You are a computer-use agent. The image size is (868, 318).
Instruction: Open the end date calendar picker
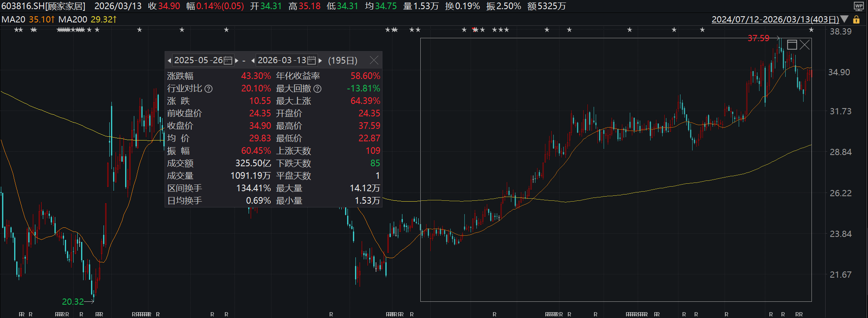click(311, 60)
